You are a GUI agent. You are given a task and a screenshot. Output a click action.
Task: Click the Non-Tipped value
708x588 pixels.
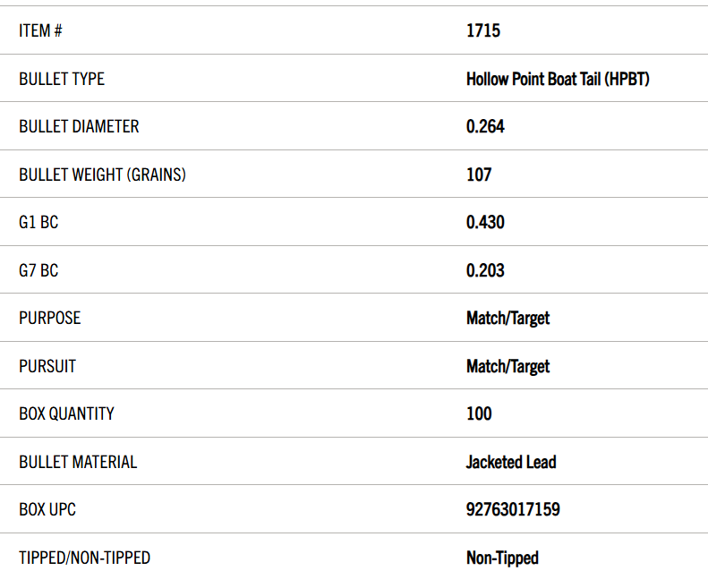pos(502,558)
